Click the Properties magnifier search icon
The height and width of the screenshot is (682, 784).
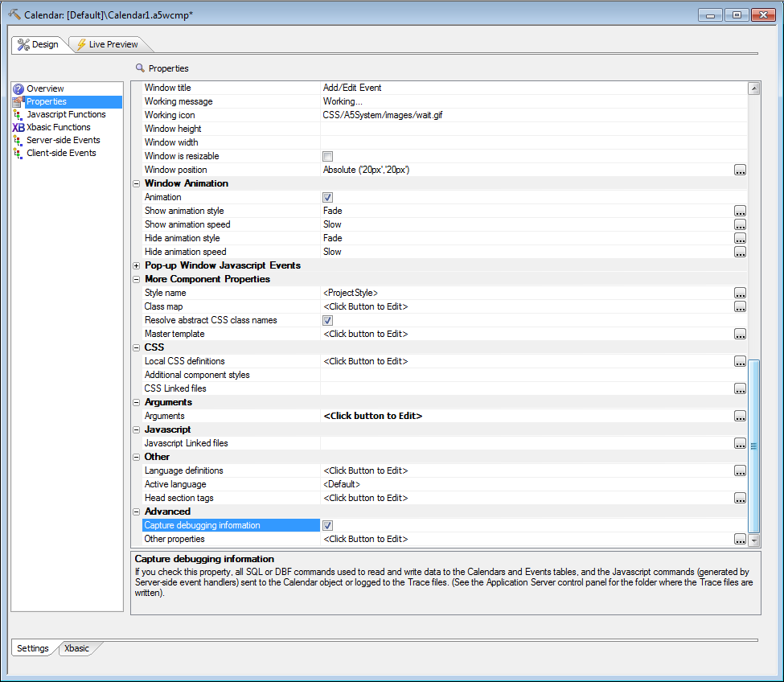pyautogui.click(x=141, y=68)
